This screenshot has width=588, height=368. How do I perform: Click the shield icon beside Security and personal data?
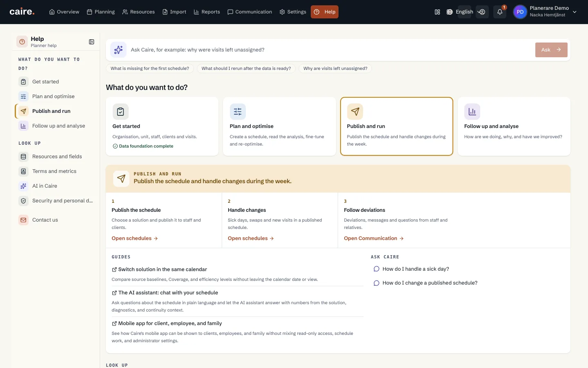[x=23, y=201]
